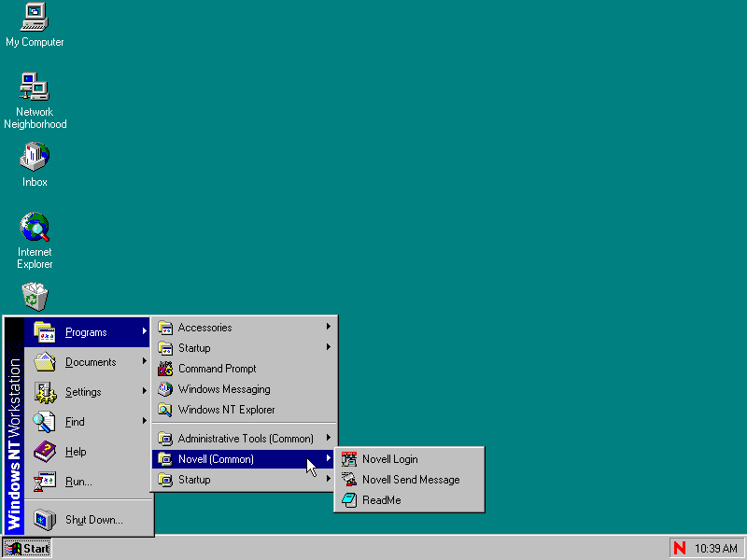Click the Accessories folder icon

point(165,328)
